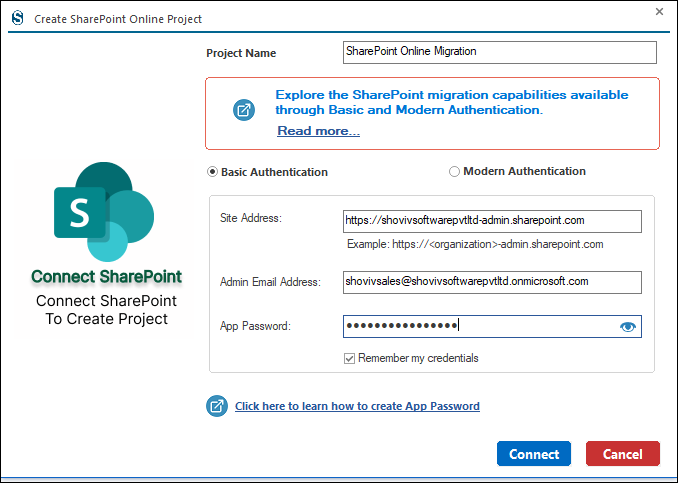Show password with the eye icon
Screen dimensions: 678x483
(x=628, y=327)
